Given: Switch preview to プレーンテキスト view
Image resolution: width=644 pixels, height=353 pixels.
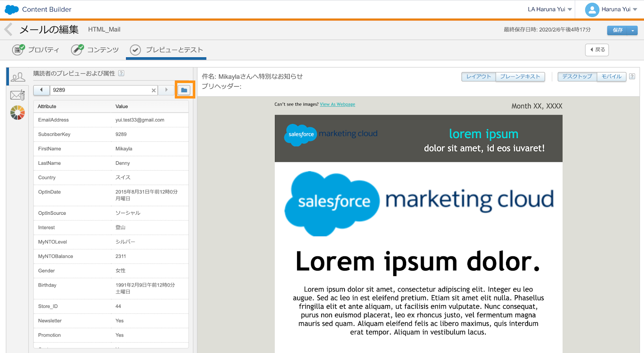Looking at the screenshot, I should coord(520,77).
